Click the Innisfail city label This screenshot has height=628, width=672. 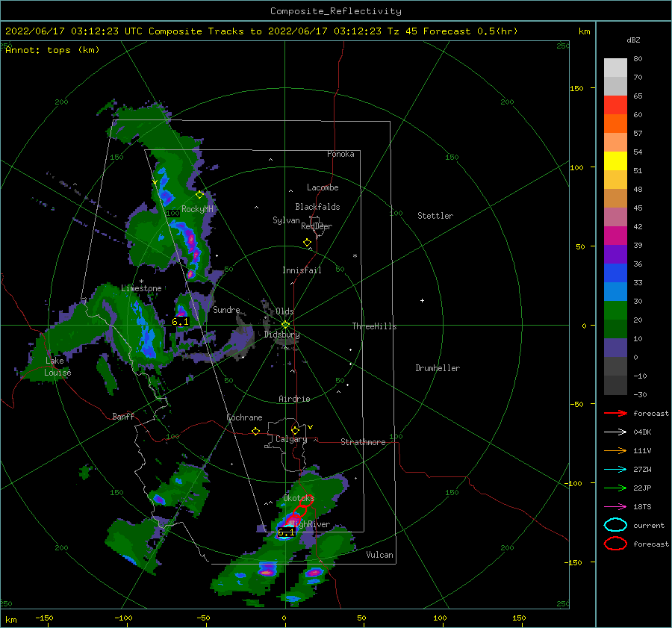[x=302, y=270]
